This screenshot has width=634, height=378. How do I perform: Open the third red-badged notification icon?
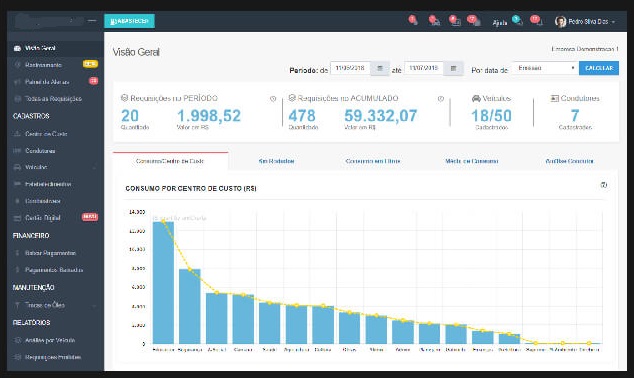(455, 21)
